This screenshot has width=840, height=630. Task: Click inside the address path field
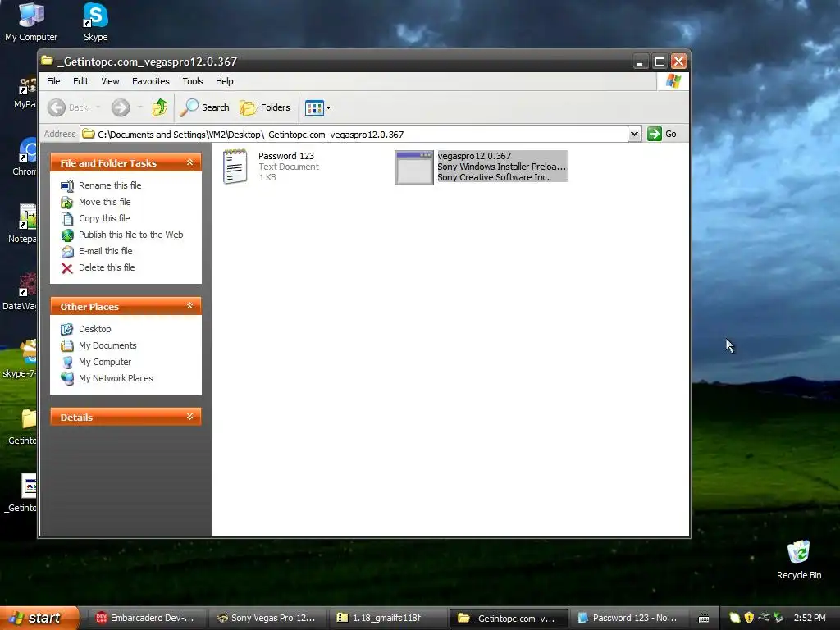coord(354,134)
